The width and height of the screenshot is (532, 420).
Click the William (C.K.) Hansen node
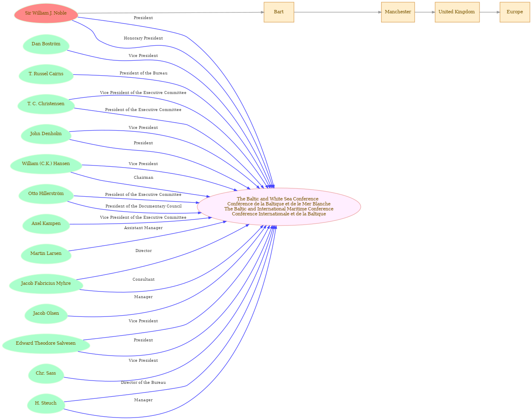[46, 164]
